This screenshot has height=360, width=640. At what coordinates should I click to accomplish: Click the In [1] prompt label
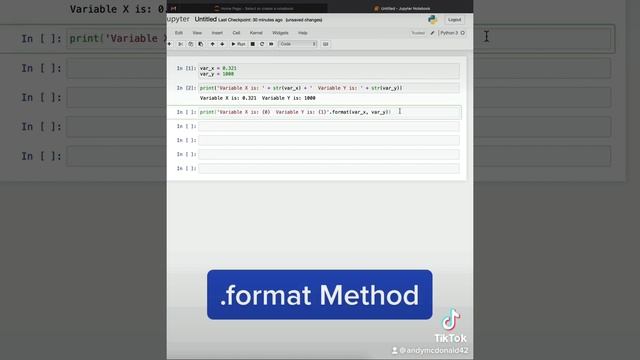coord(186,68)
